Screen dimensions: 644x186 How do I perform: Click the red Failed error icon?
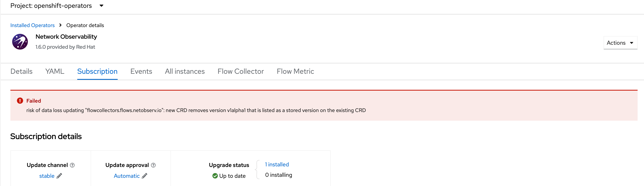[x=20, y=101]
